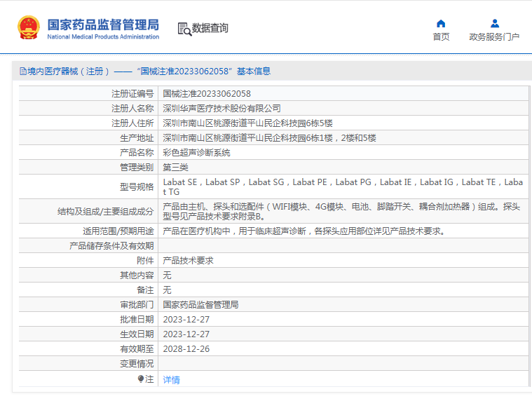532x401 pixels.
Task: Click the 变更情况 label
Action: click(x=137, y=364)
